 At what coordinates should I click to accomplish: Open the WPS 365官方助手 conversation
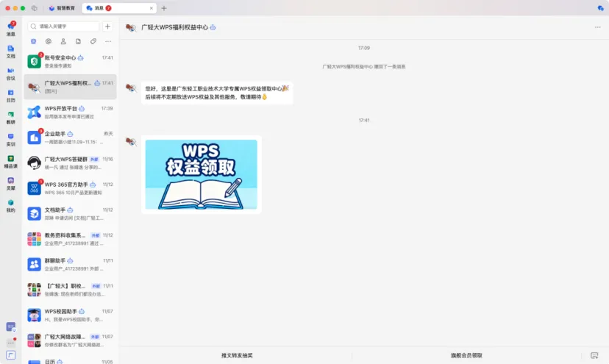click(x=70, y=188)
